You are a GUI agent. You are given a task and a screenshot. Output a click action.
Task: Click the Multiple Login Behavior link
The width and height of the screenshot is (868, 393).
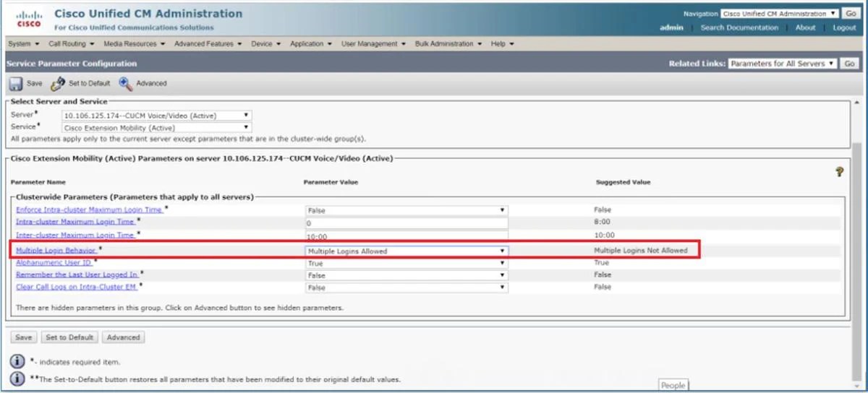coord(56,250)
